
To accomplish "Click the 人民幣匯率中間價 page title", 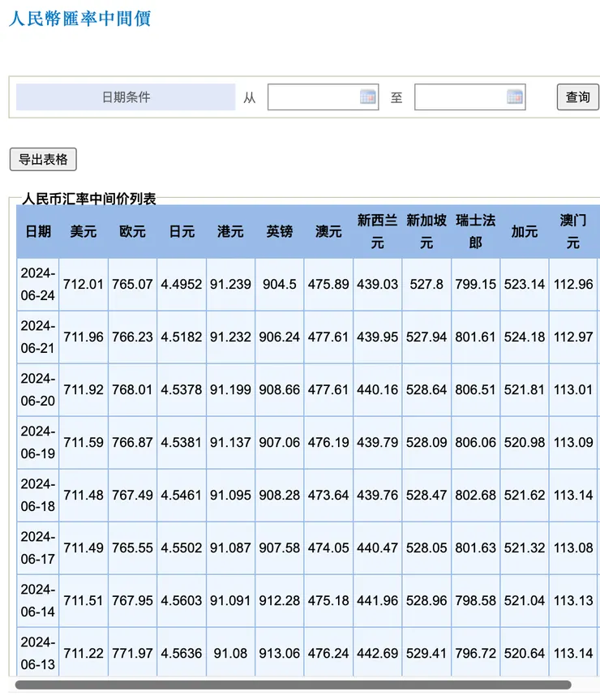I will tap(79, 19).
